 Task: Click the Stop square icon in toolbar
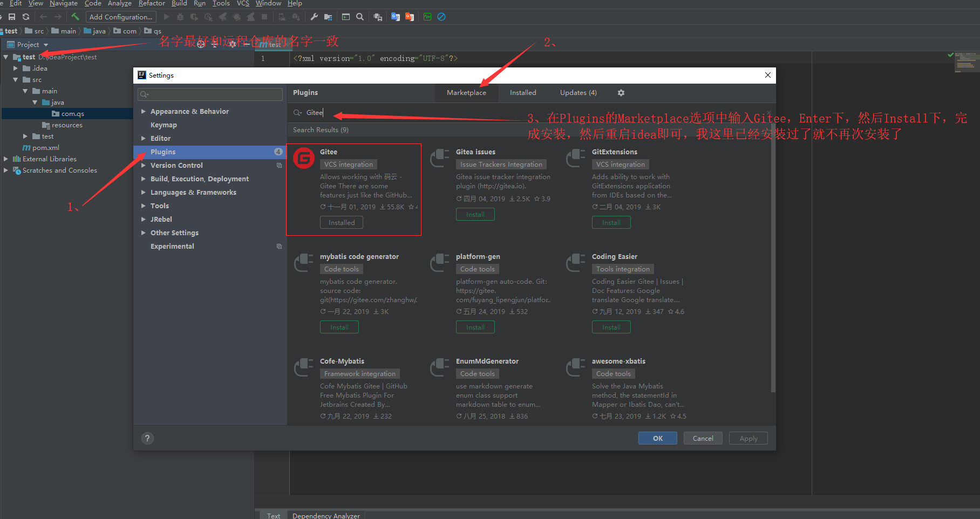[x=264, y=17]
